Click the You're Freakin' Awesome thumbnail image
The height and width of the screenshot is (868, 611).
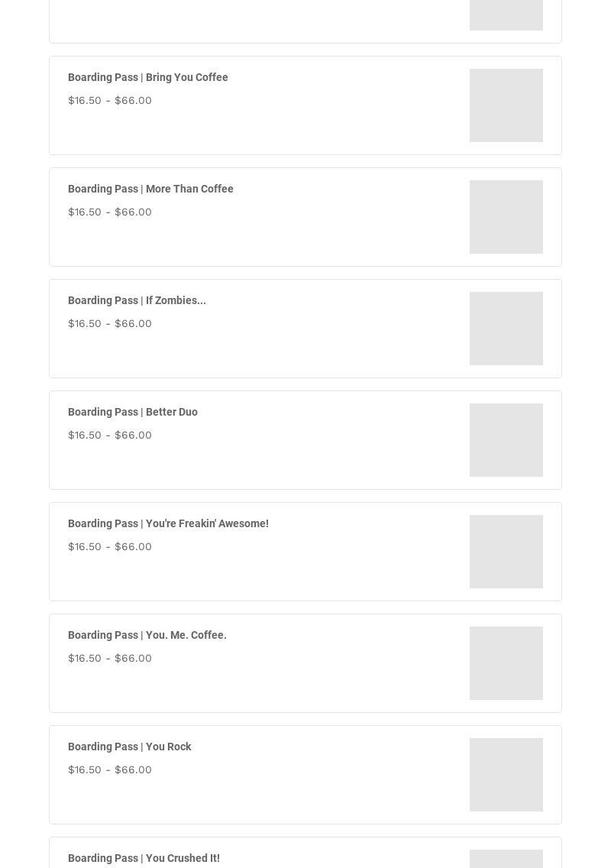pos(506,552)
